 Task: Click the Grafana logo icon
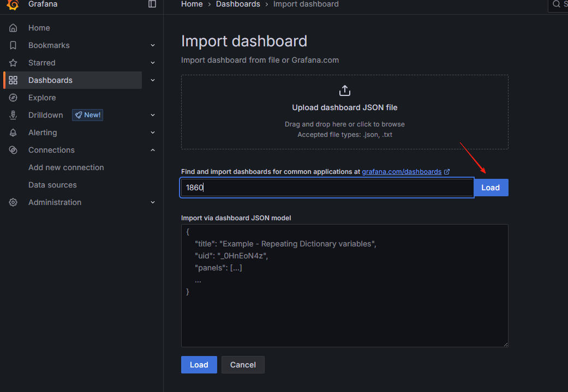click(13, 4)
